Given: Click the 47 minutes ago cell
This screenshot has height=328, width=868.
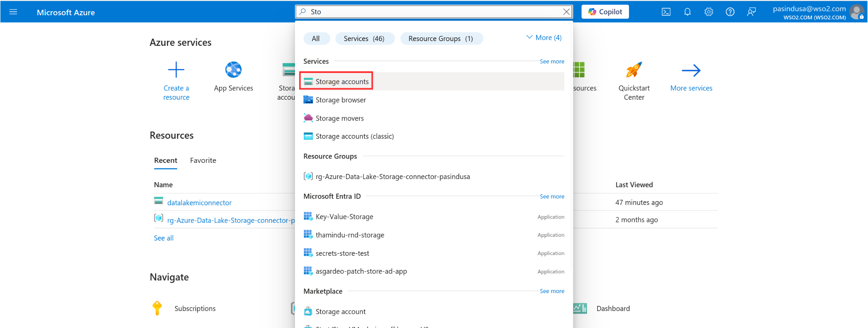Looking at the screenshot, I should (x=639, y=202).
